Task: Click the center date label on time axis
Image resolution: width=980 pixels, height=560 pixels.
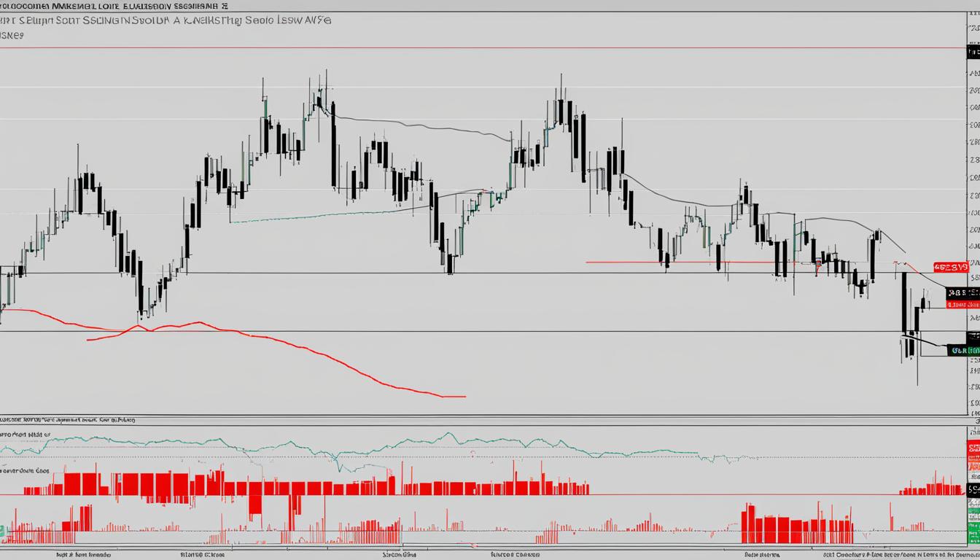Action: pos(400,553)
